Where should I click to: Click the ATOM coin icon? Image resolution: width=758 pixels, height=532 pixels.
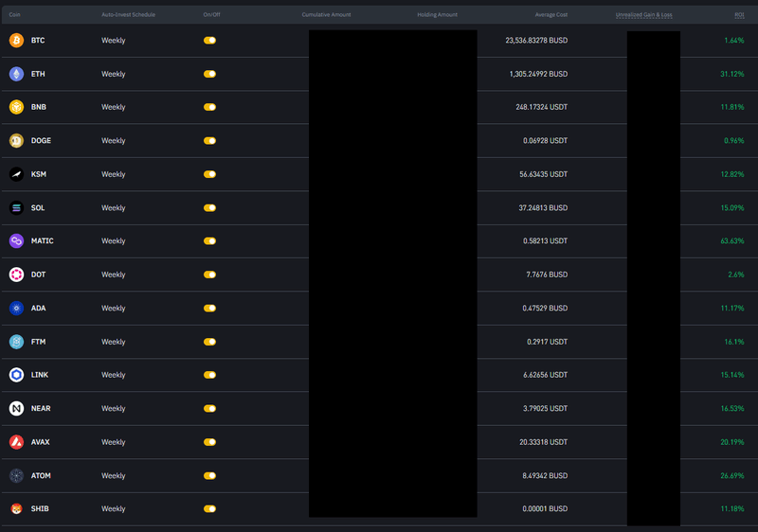[x=16, y=475]
